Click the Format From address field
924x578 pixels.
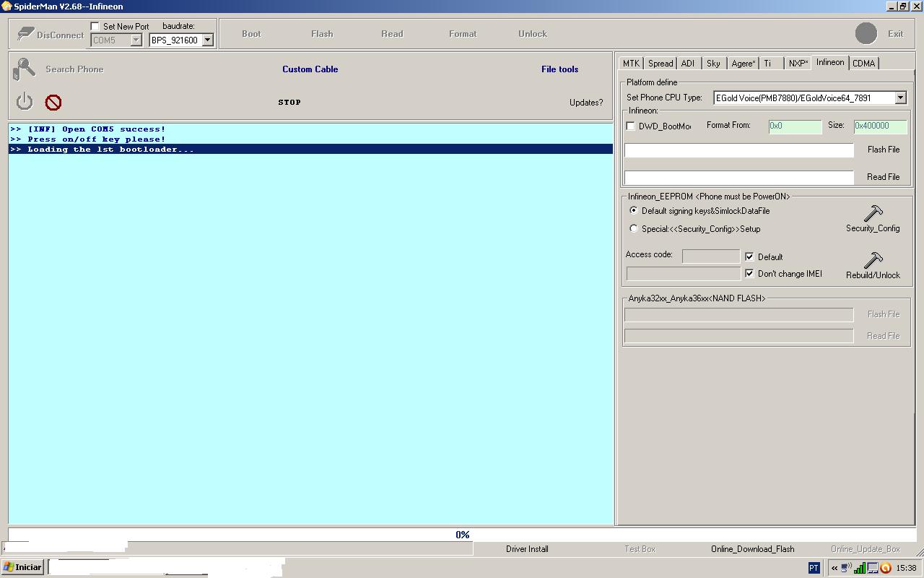[794, 126]
